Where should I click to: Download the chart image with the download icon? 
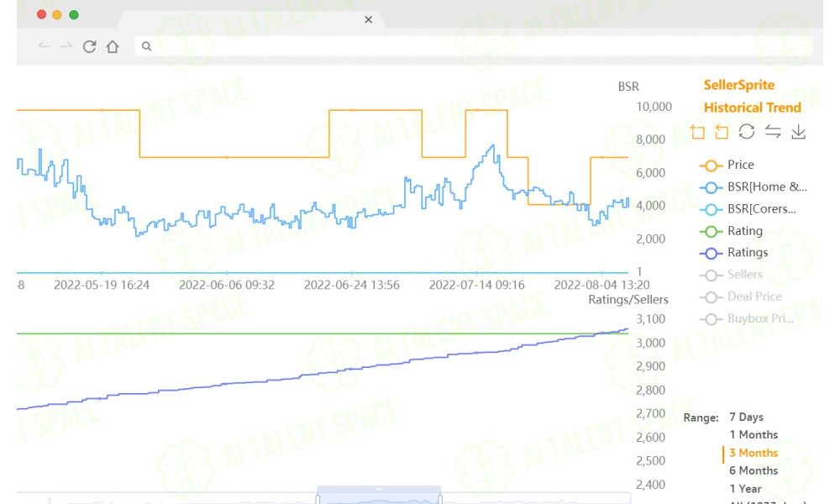pos(798,132)
